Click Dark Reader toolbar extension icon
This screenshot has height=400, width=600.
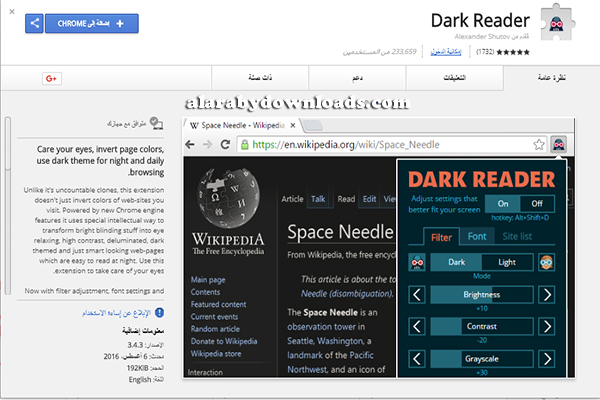click(x=559, y=145)
